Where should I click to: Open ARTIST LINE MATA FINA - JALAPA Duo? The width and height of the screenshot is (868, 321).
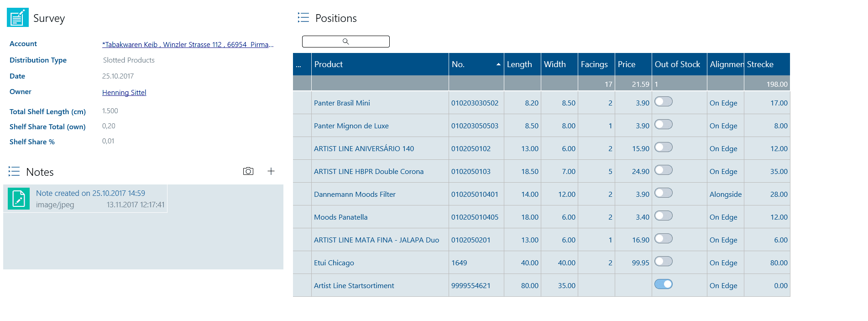[x=376, y=240]
